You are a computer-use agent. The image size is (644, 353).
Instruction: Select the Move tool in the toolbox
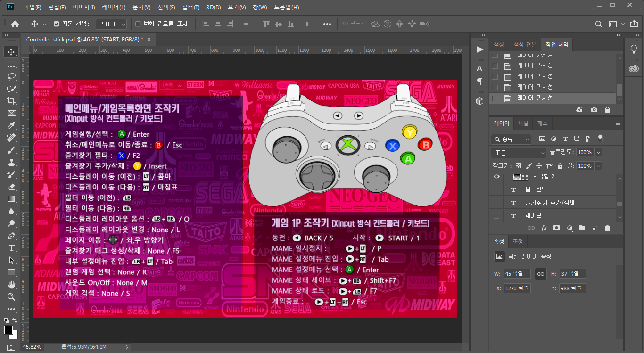click(11, 52)
